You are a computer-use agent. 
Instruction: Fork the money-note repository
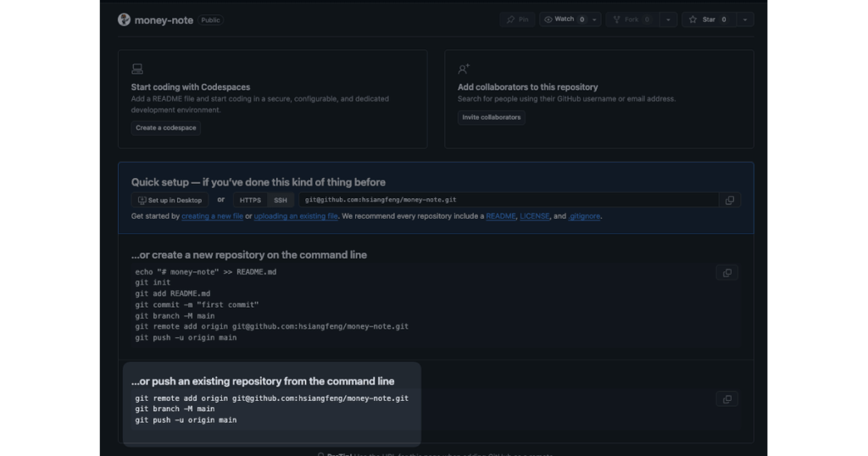tap(632, 19)
